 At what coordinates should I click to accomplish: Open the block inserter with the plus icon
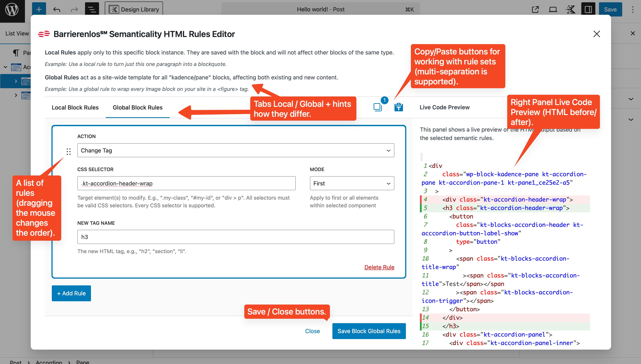pos(39,9)
